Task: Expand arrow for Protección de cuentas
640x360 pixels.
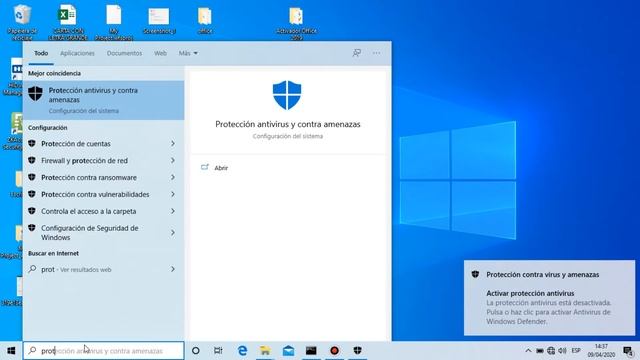Action: pyautogui.click(x=173, y=144)
